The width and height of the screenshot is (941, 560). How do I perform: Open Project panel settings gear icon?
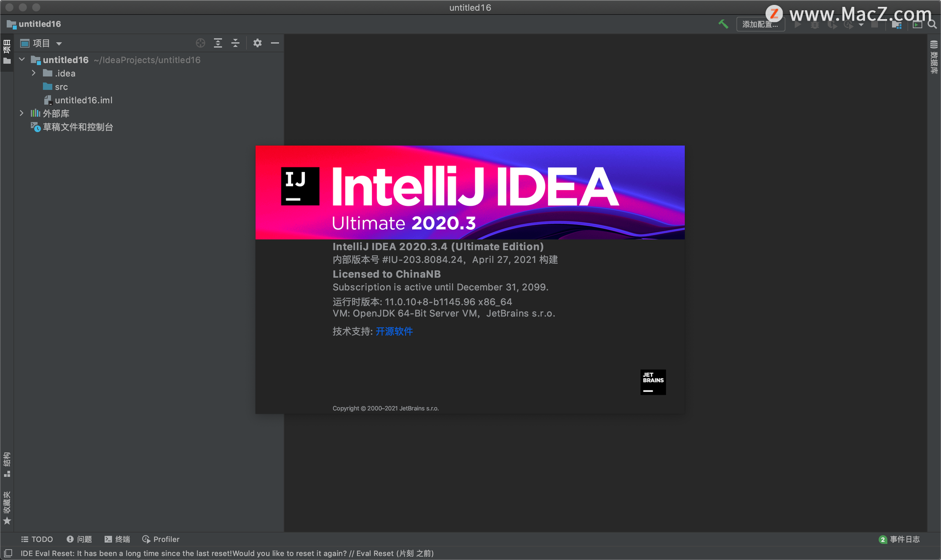click(257, 43)
